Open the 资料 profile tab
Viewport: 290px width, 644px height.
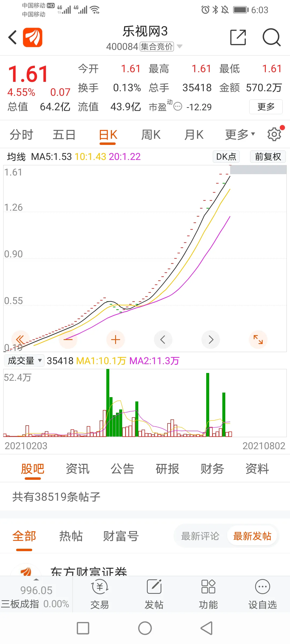click(257, 469)
